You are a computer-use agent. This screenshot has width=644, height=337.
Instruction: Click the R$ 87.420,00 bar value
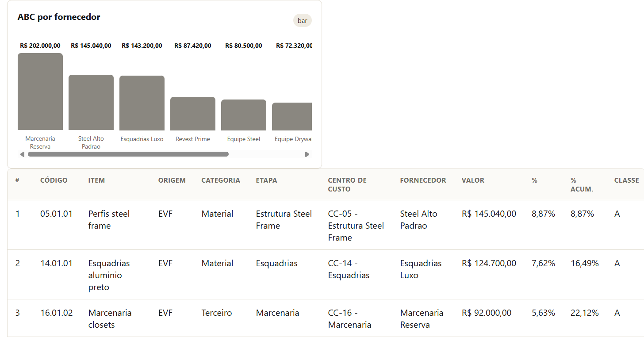pos(193,46)
